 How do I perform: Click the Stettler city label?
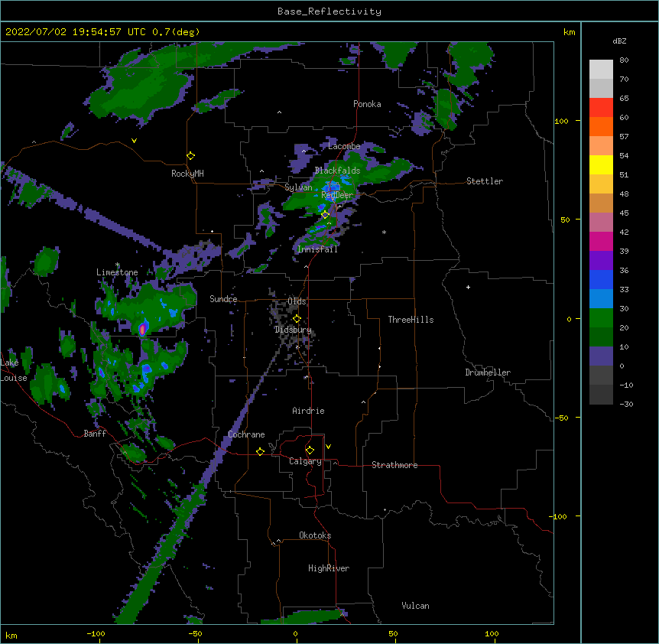[484, 181]
